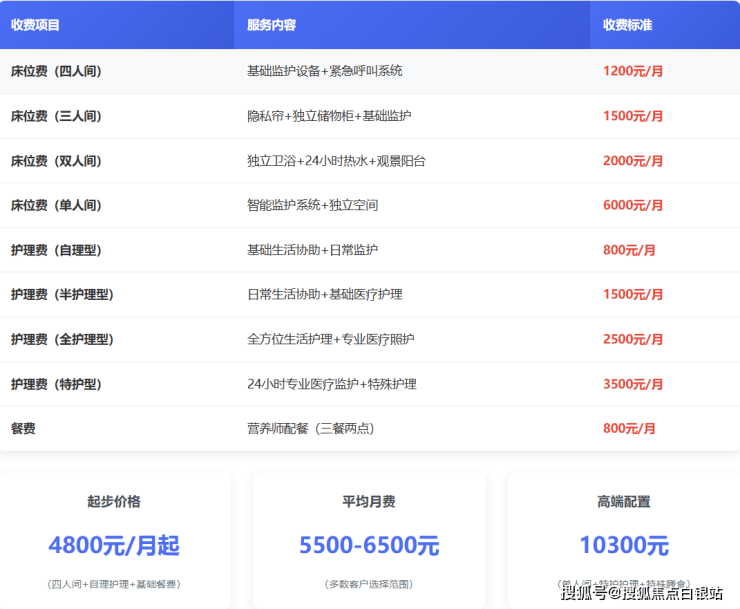Image resolution: width=740 pixels, height=609 pixels.
Task: Click the 3500元/月 price
Action: [x=633, y=384]
